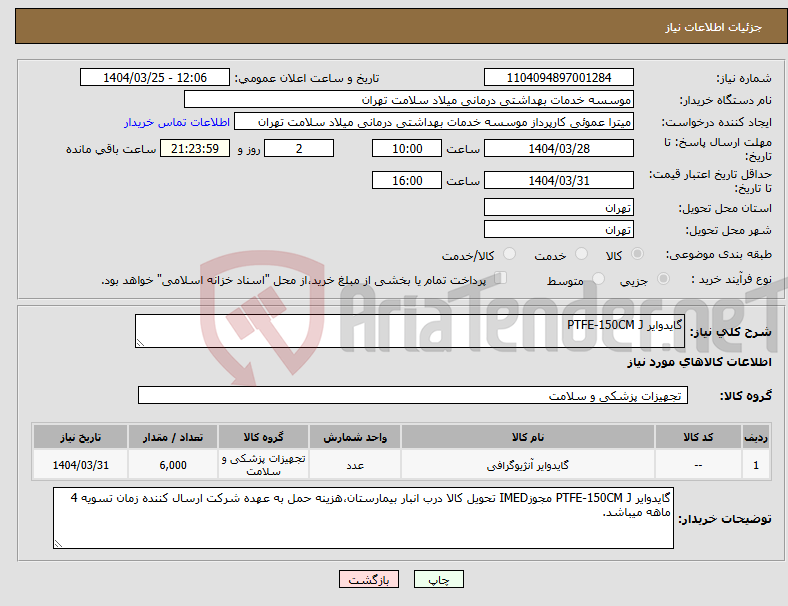Viewport: 788px width, 606px height.
Task: Open the اطلاعات تماس خریدار link
Action: point(177,122)
